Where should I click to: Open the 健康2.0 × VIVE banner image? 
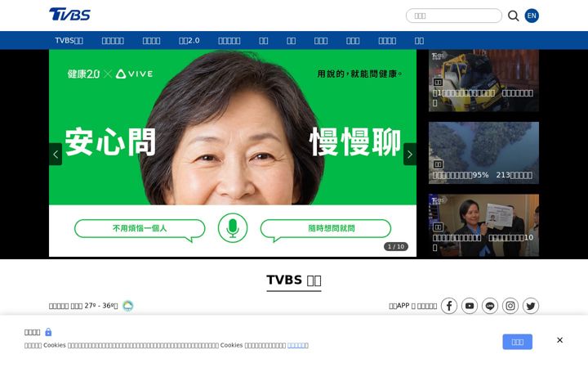[233, 153]
